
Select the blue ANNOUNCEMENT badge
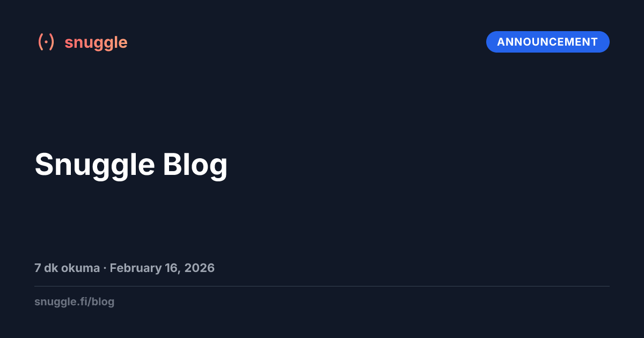(547, 42)
